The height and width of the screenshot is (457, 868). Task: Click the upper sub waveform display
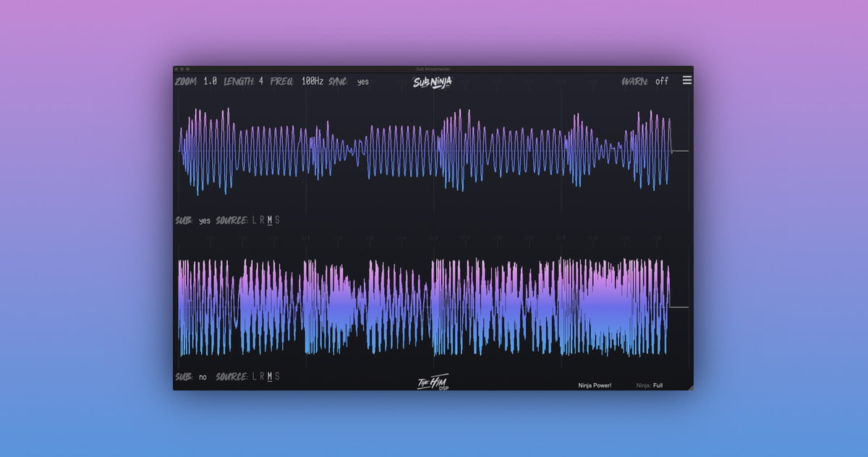pyautogui.click(x=427, y=152)
